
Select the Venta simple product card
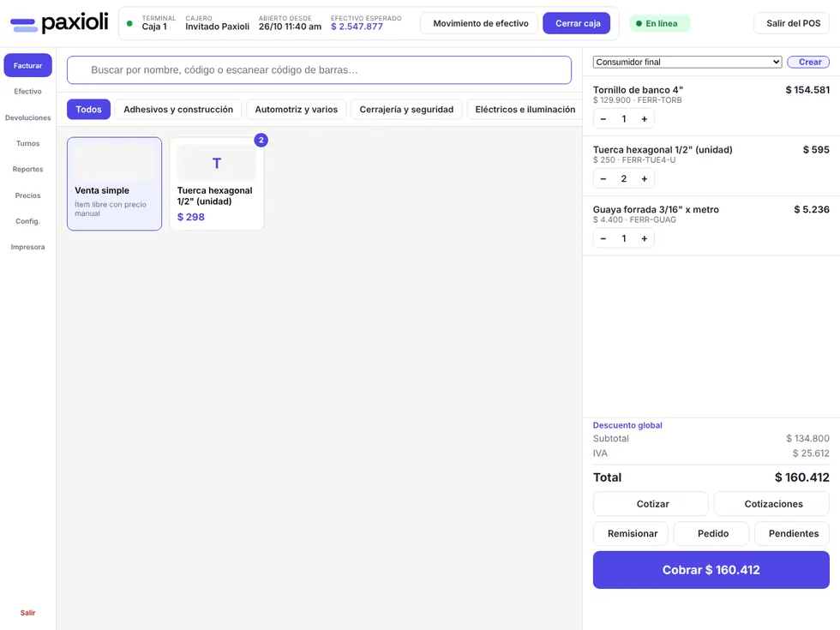(x=114, y=183)
